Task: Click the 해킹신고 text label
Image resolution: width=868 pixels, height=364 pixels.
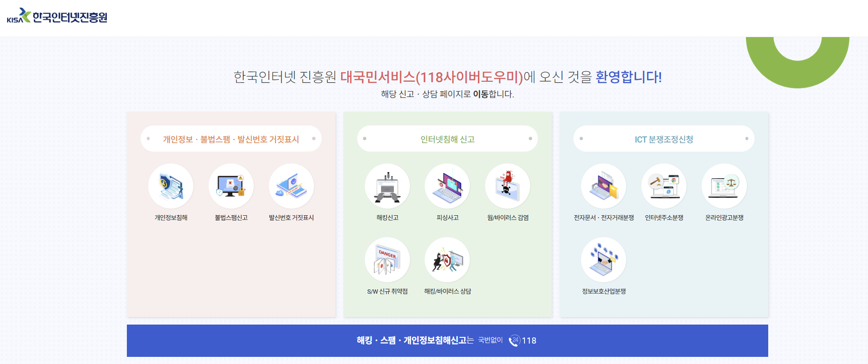Action: click(x=388, y=218)
